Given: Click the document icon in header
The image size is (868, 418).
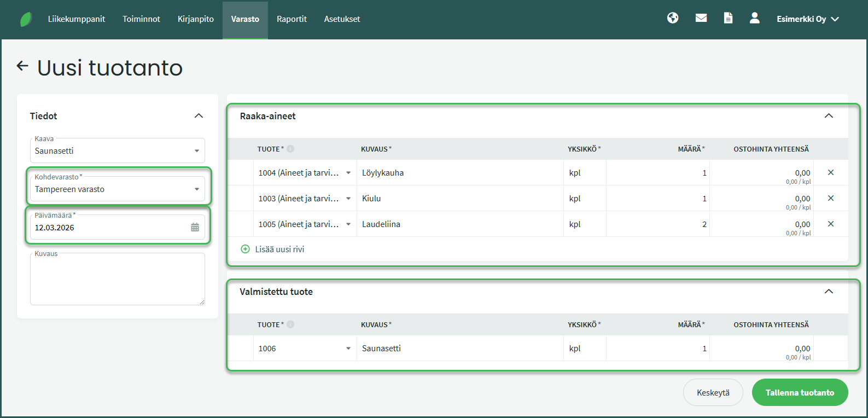Looking at the screenshot, I should 728,18.
